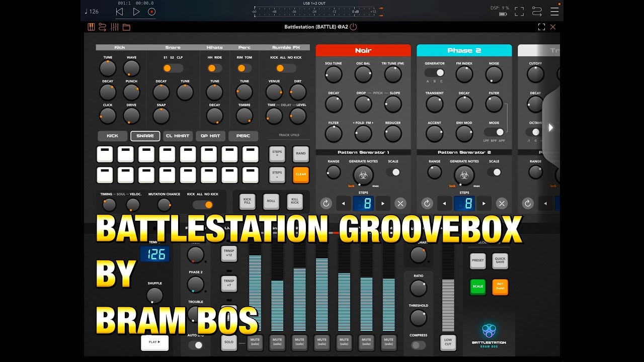The width and height of the screenshot is (644, 362).
Task: Click the blue 126 tempo display
Action: (x=155, y=254)
